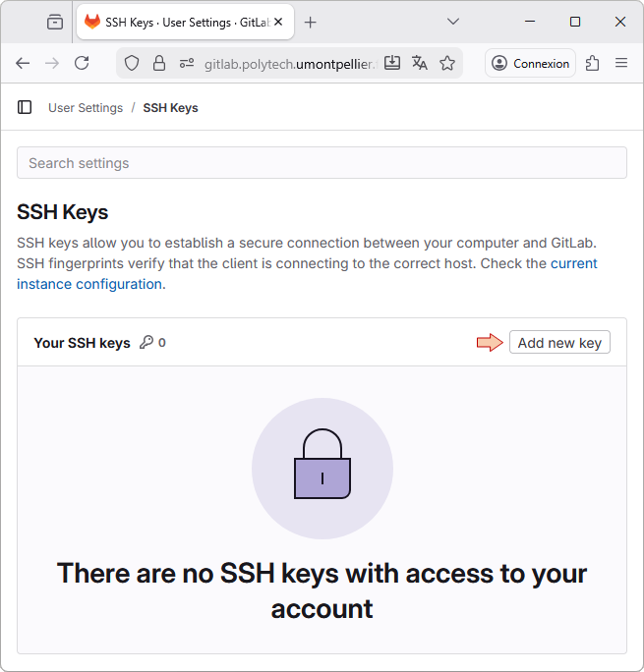Screen dimensions: 644x672
Task: Go back with the browser back arrow
Action: pos(23,63)
